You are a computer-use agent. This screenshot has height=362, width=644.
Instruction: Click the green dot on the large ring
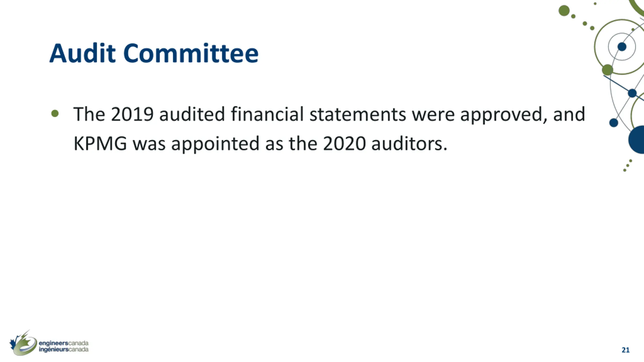tap(607, 70)
